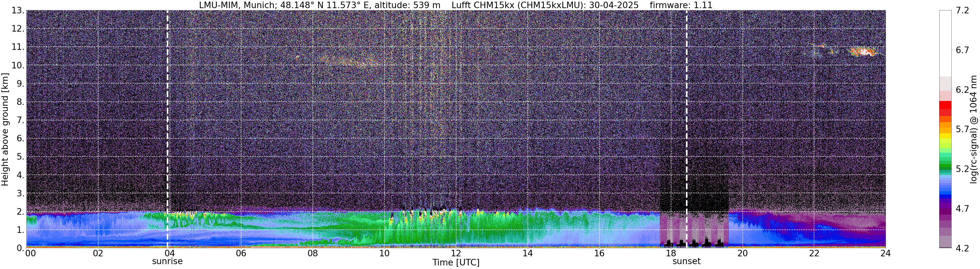Click the x-axis tick label '16'

click(599, 253)
